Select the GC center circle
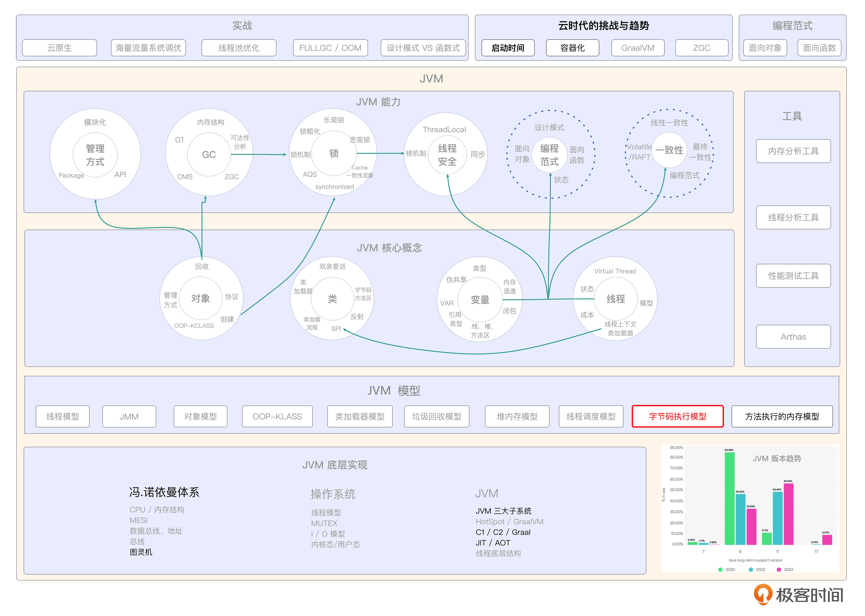This screenshot has width=865, height=616. (x=209, y=154)
